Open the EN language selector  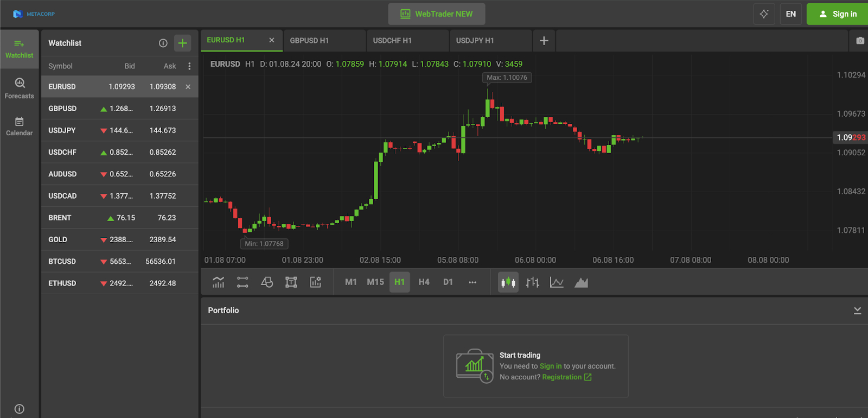tap(791, 14)
